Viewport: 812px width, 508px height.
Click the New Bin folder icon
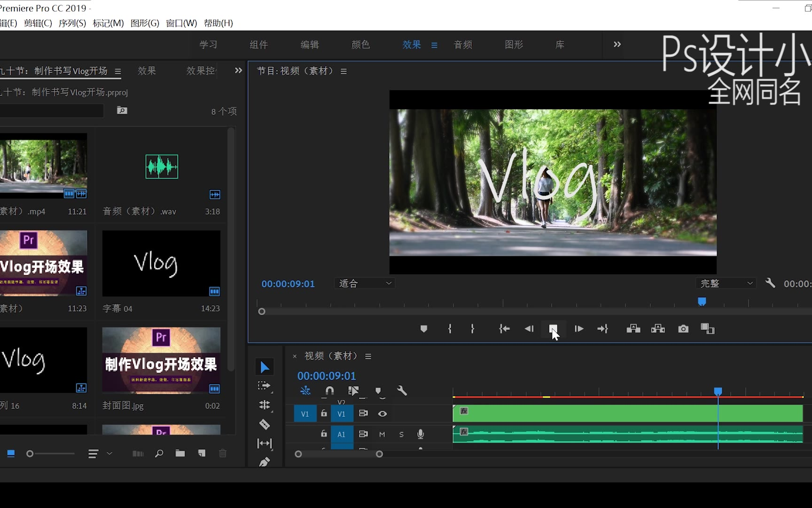point(180,453)
